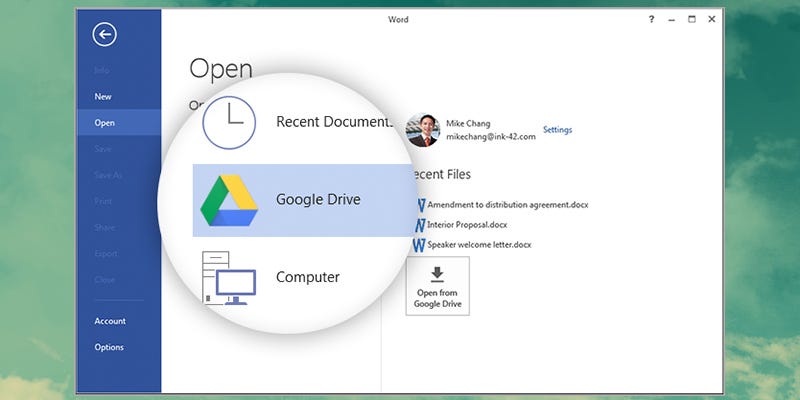Open Speaker welcome letter.docx
This screenshot has height=400, width=800.
[x=479, y=245]
